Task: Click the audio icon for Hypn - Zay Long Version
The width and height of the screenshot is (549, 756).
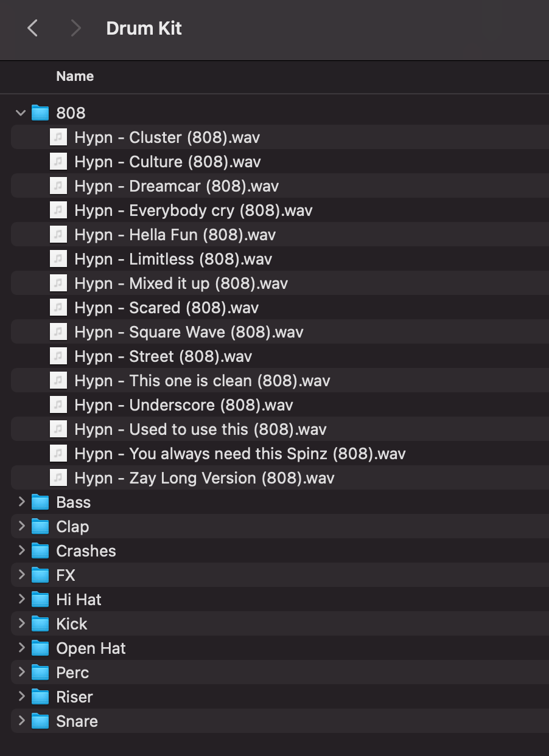Action: 58,477
